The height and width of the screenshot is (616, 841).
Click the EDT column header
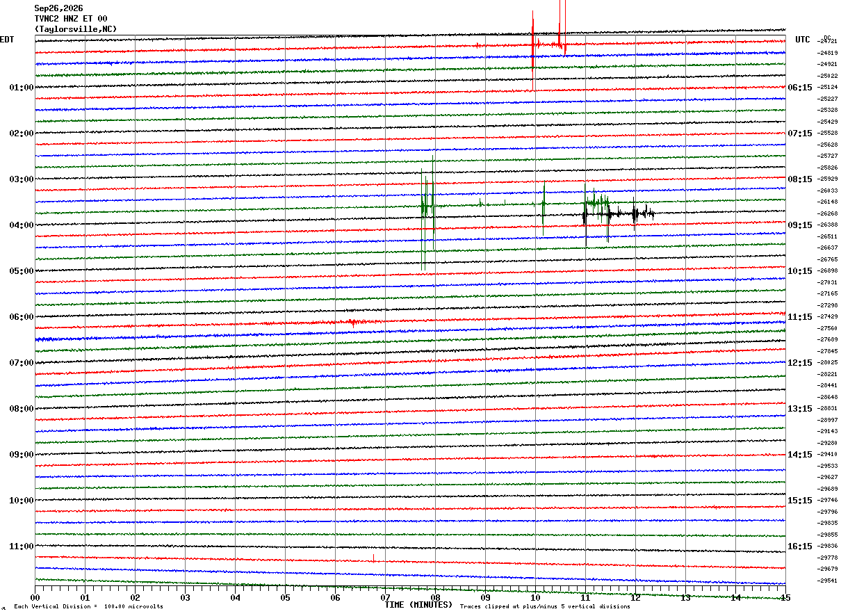pos(7,40)
